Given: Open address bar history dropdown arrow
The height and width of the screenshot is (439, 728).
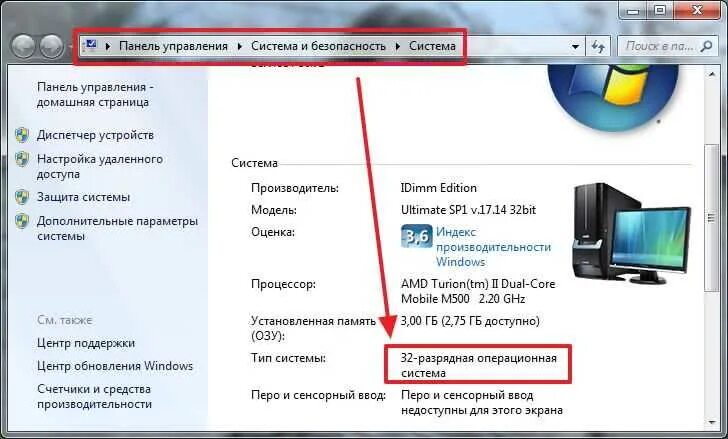Looking at the screenshot, I should (x=575, y=46).
